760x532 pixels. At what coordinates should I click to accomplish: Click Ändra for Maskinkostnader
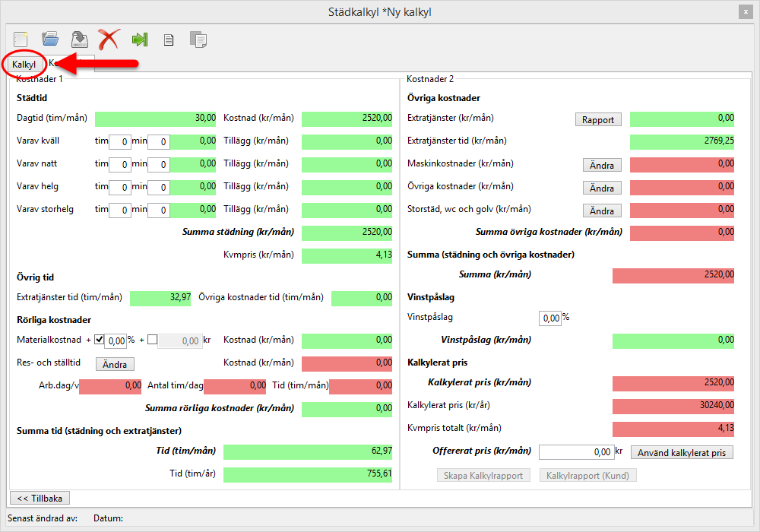coord(602,165)
